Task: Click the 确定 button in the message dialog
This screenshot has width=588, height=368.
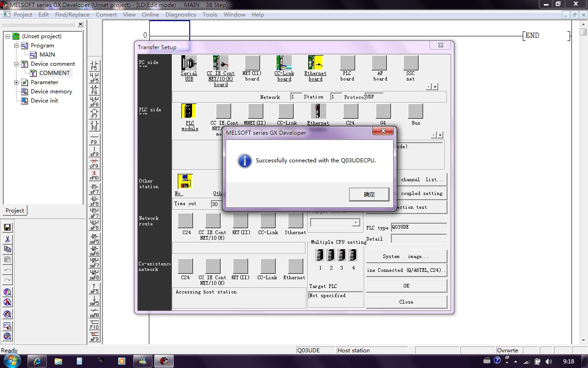Action: coord(369,195)
